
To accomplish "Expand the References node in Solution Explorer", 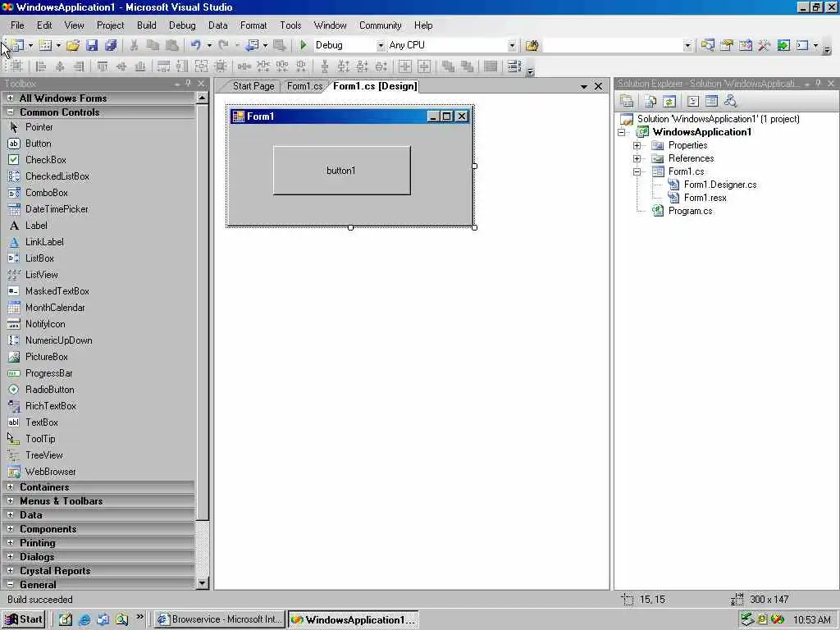I will pyautogui.click(x=637, y=158).
